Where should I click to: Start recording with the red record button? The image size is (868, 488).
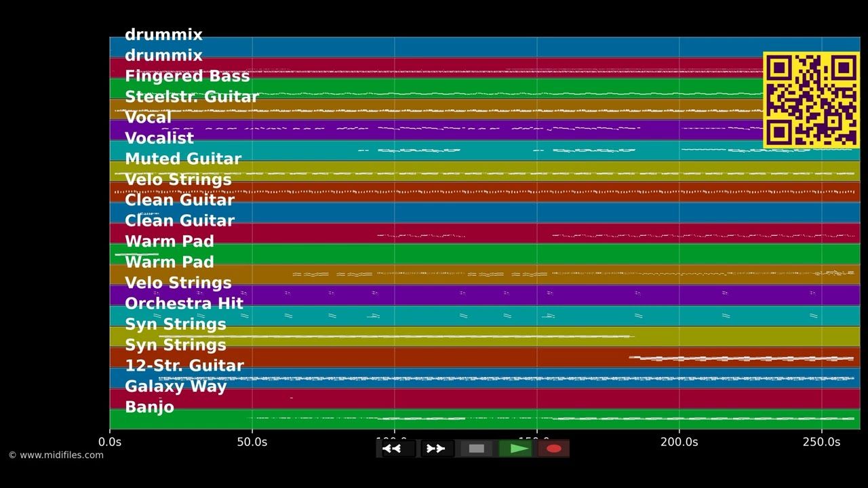point(554,449)
